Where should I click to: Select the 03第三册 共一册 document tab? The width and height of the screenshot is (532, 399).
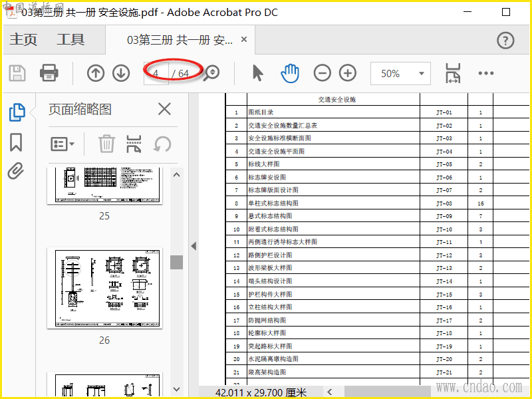coord(180,40)
